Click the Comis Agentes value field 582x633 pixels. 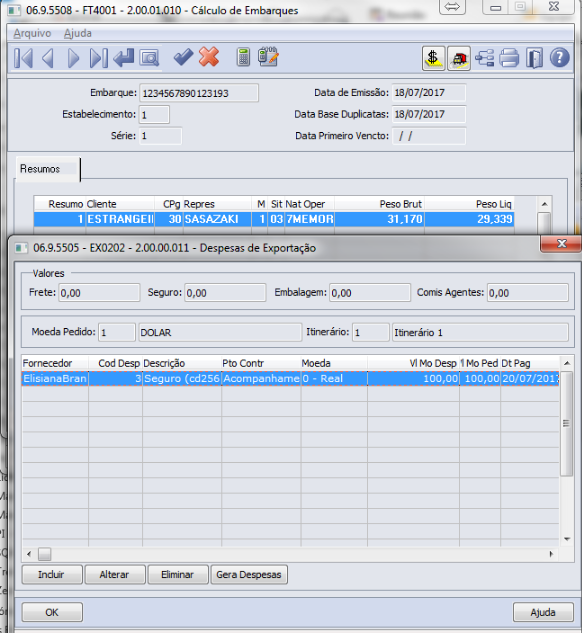point(528,293)
